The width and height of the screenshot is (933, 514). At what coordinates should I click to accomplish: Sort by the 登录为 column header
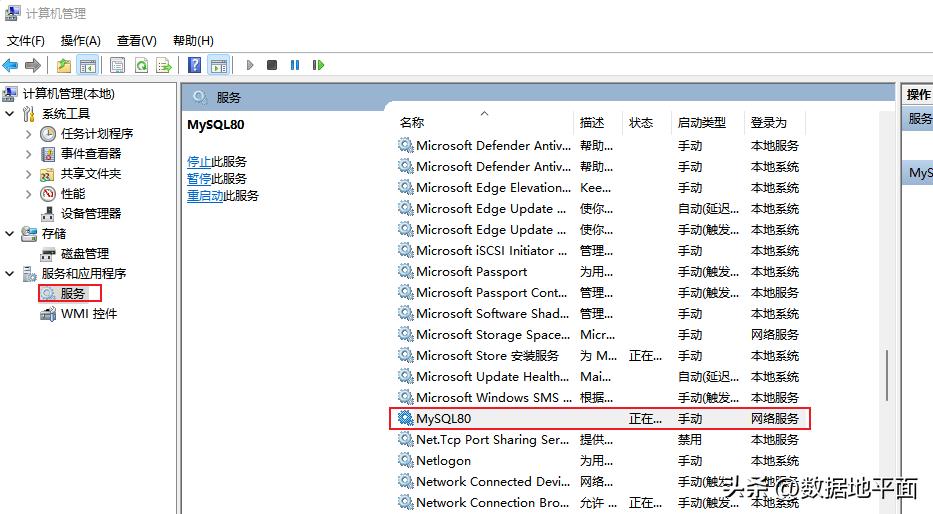click(x=775, y=123)
